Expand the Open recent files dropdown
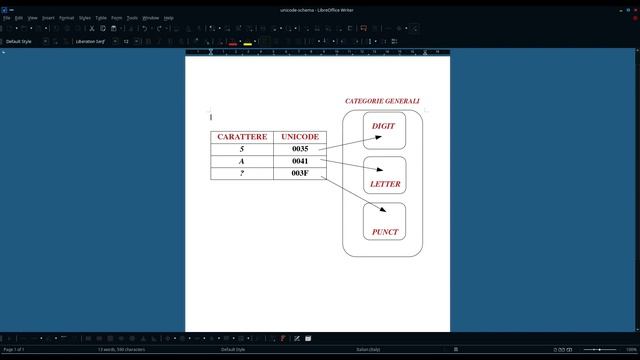640x360 pixels. [x=31, y=28]
